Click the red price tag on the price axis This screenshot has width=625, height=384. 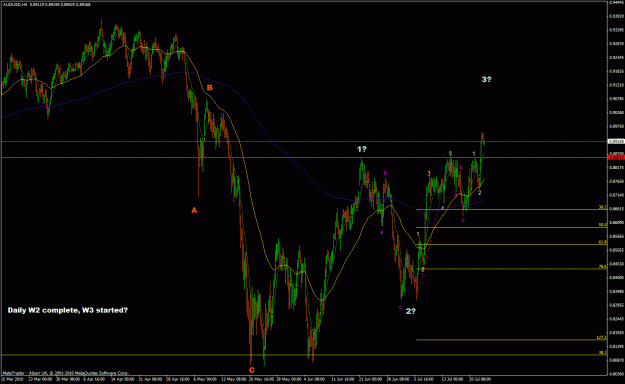pos(616,158)
